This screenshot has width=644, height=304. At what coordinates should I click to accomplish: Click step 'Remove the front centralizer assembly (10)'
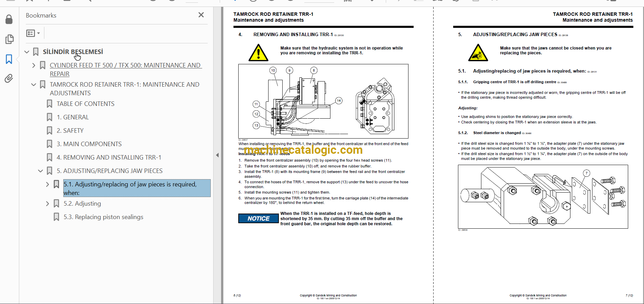point(318,160)
